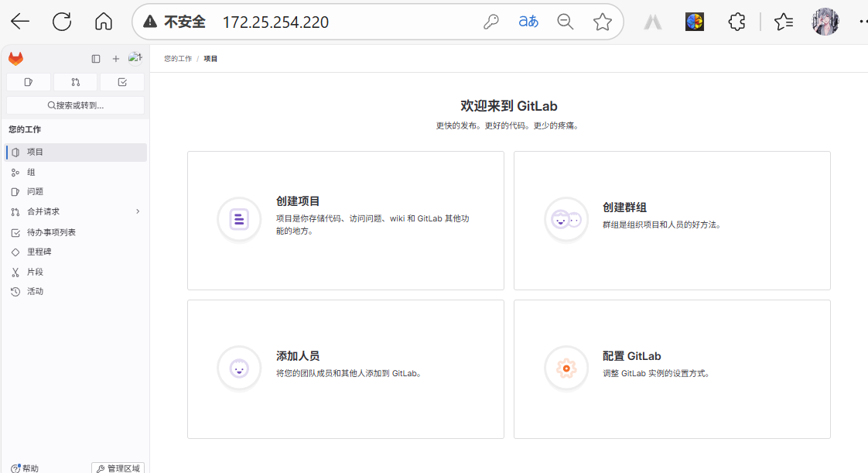This screenshot has height=473, width=868.
Task: Reload the page with refresh icon
Action: click(62, 22)
